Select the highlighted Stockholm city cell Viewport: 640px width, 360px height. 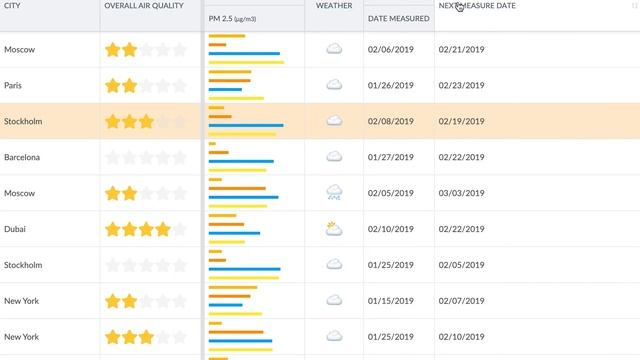(x=49, y=121)
